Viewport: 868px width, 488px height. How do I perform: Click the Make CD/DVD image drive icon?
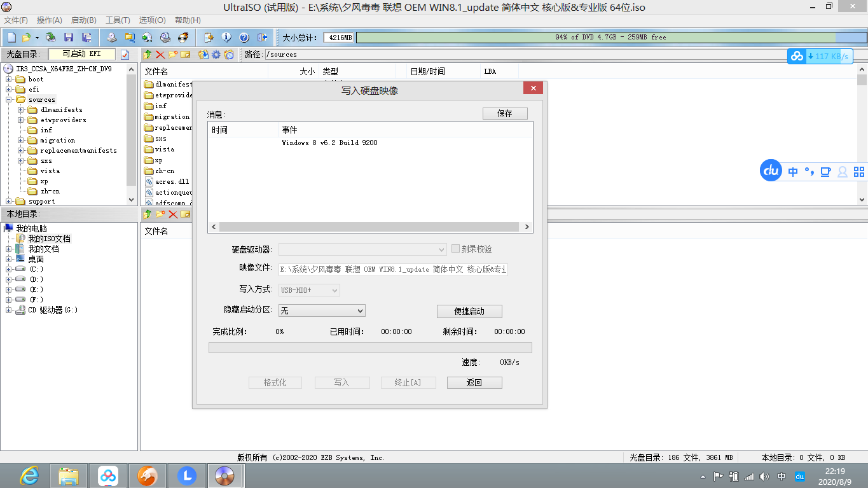[112, 37]
